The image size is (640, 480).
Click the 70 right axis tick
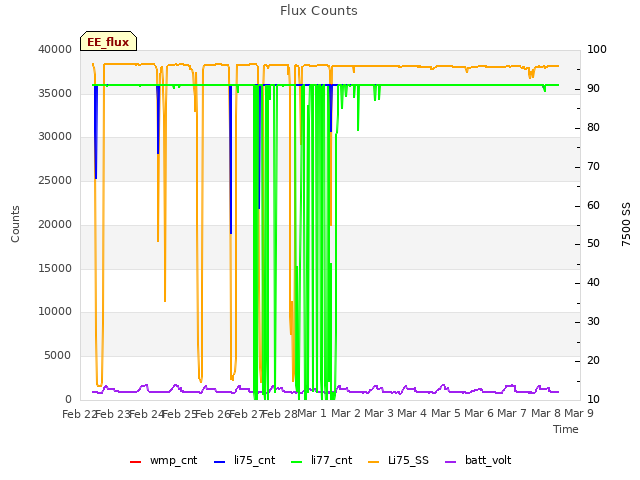click(x=593, y=167)
